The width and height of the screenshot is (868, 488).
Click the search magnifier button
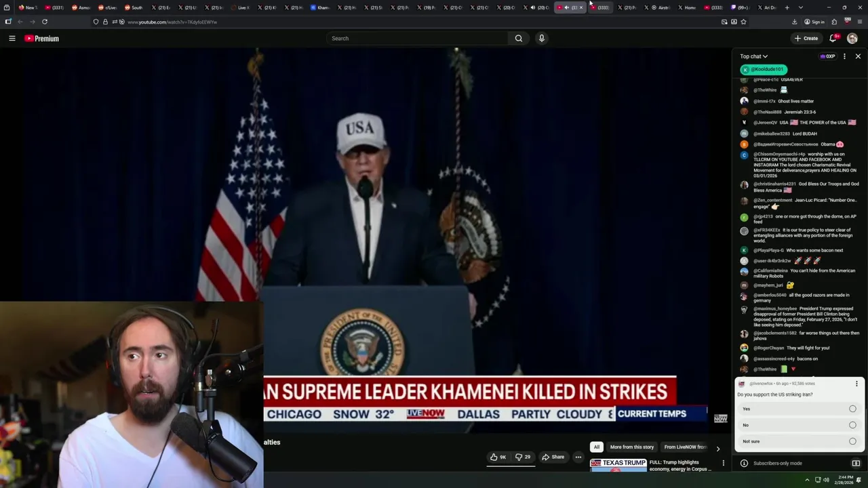point(519,39)
